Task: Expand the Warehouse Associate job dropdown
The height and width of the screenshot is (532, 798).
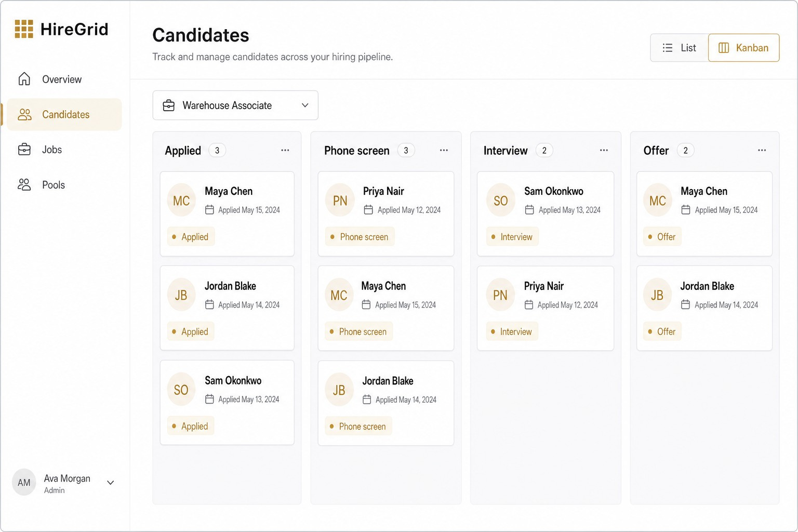Action: click(x=235, y=105)
